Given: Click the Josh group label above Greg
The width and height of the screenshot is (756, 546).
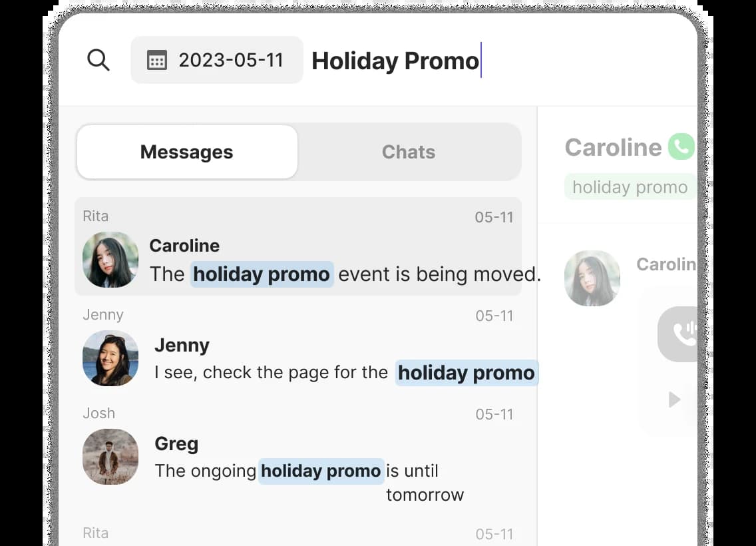Looking at the screenshot, I should tap(99, 413).
